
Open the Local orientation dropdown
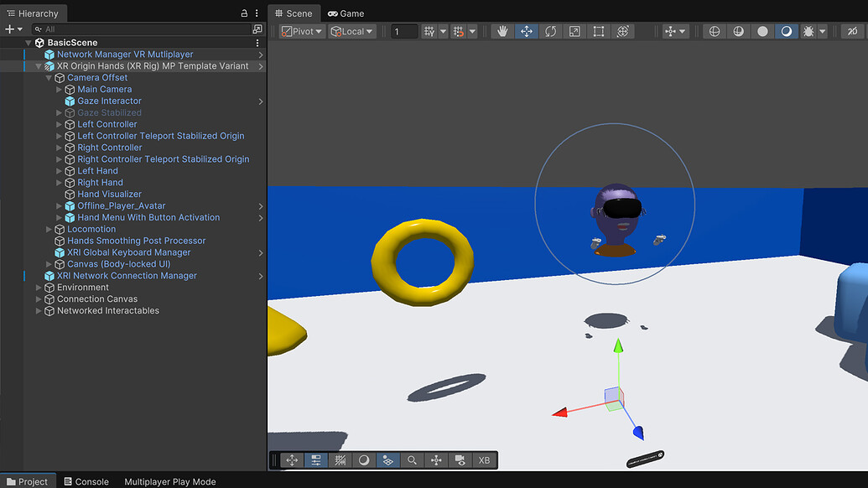[x=352, y=30]
